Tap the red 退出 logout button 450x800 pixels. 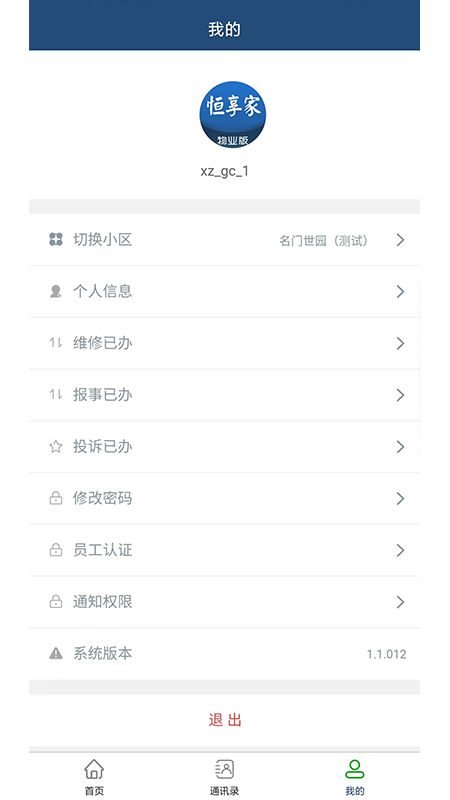[x=224, y=720]
